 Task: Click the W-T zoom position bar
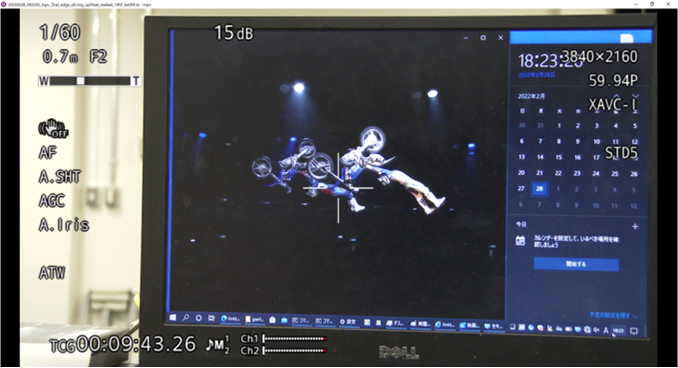pos(90,81)
